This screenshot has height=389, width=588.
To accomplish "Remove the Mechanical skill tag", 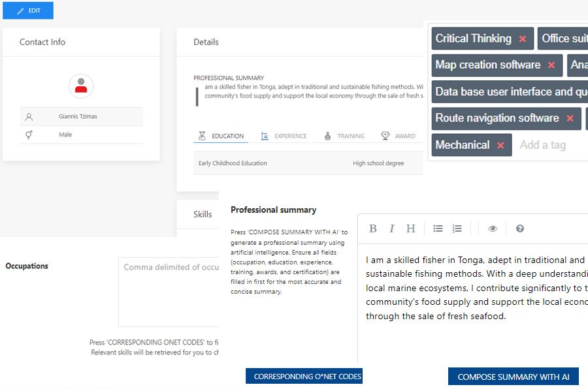I will coord(500,145).
